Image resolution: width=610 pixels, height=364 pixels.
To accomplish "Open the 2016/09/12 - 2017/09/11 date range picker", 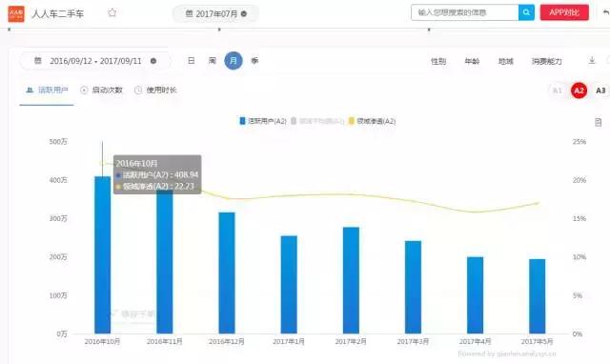I will [95, 61].
